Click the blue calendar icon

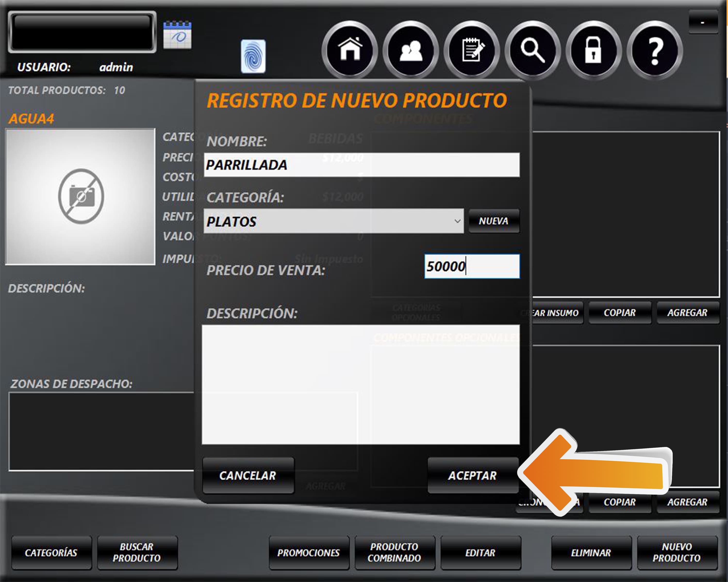(x=177, y=35)
